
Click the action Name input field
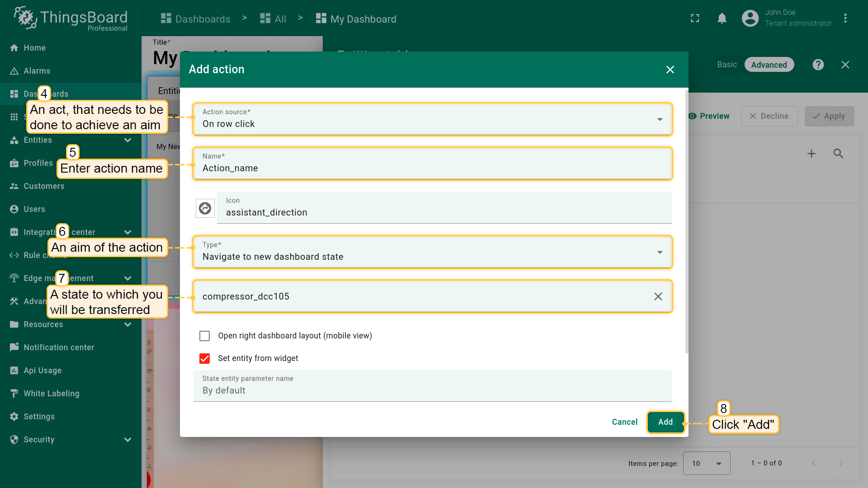432,168
